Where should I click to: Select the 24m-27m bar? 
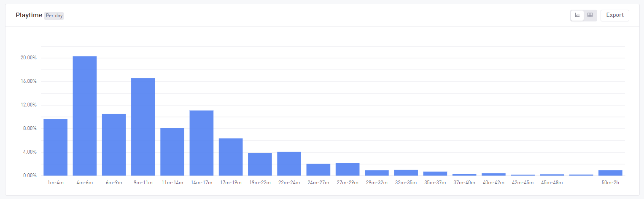click(318, 170)
